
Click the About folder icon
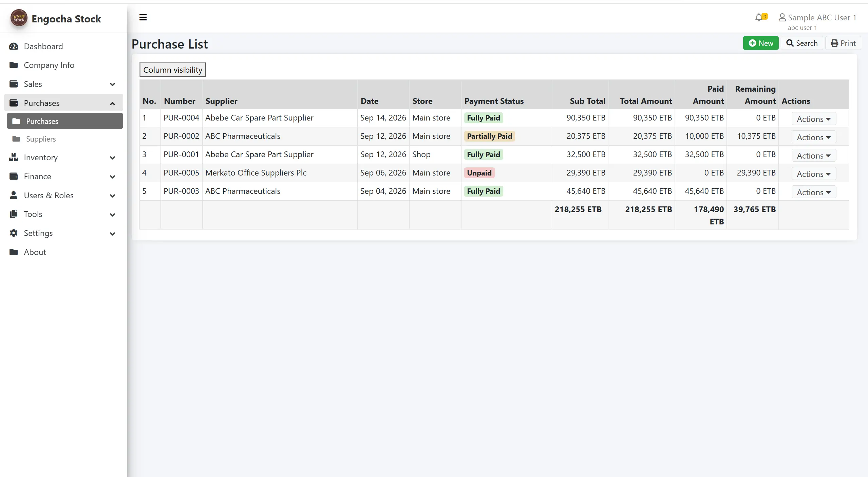[14, 252]
